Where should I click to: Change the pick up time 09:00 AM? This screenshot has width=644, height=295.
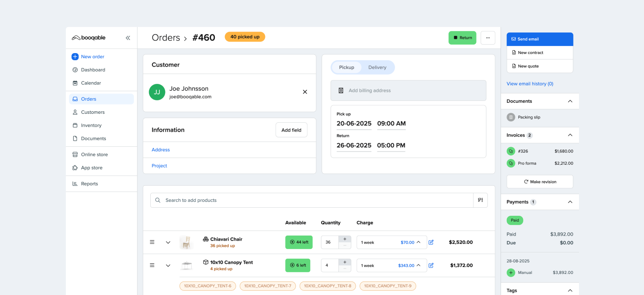click(x=391, y=124)
